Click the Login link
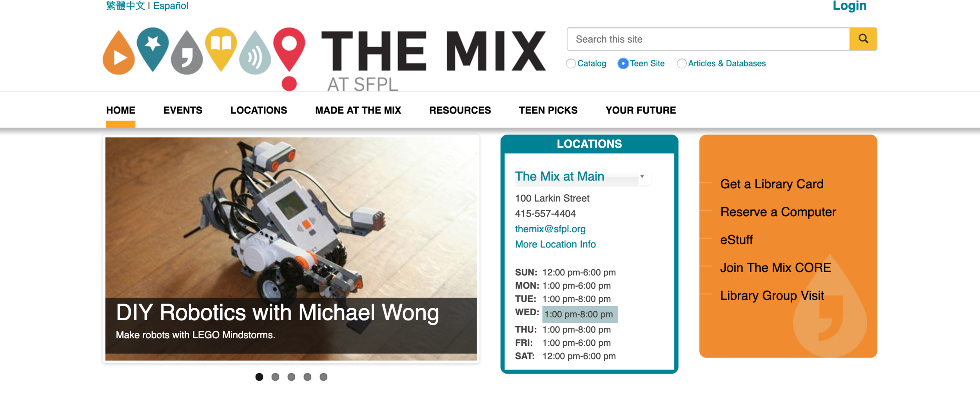 point(849,5)
